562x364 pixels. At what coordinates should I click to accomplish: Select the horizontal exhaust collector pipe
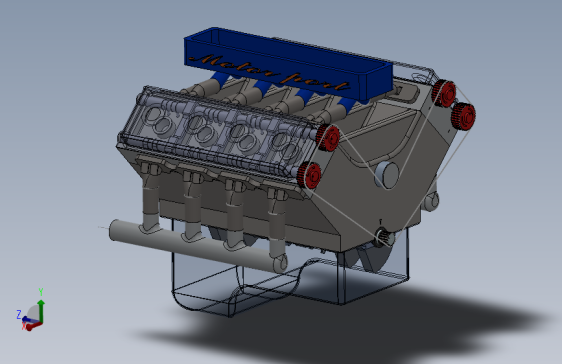coord(197,246)
